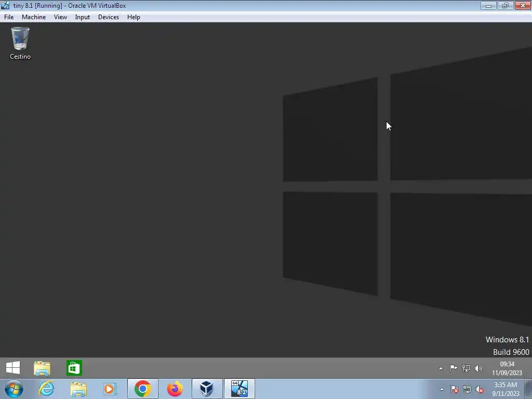The width and height of the screenshot is (532, 399).
Task: Switch to VirtualBox Manager on host taskbar
Action: click(207, 389)
